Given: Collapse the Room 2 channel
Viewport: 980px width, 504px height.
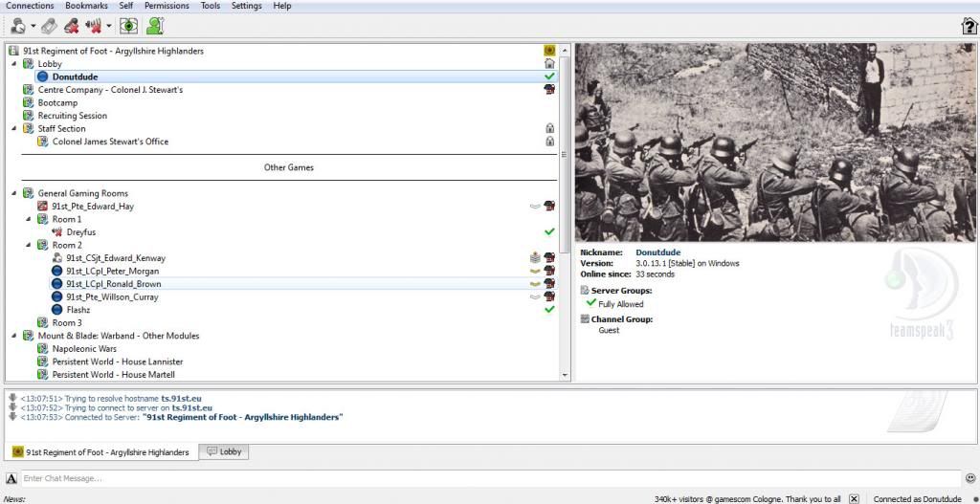Looking at the screenshot, I should (28, 245).
